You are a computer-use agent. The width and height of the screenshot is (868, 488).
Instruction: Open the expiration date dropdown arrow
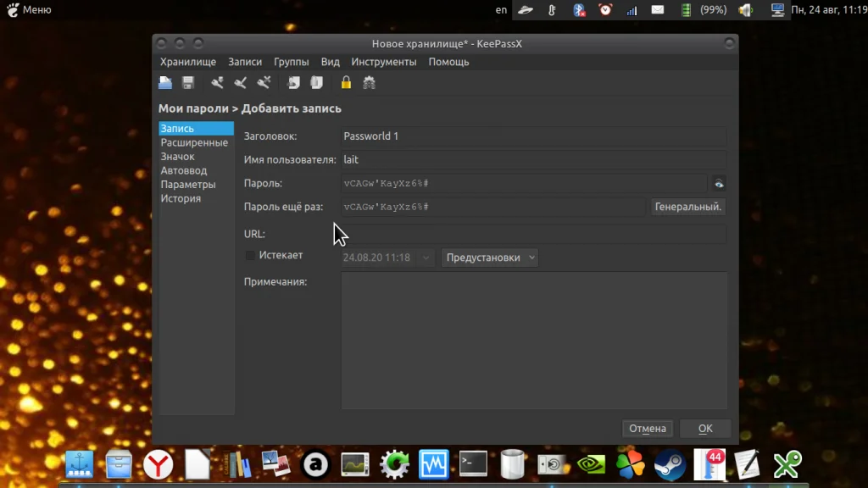(426, 258)
